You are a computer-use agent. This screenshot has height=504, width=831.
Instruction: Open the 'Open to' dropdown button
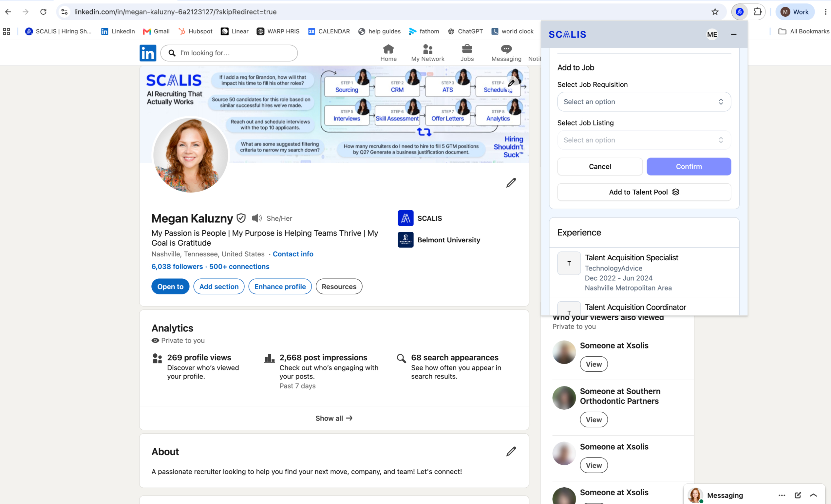pos(170,287)
